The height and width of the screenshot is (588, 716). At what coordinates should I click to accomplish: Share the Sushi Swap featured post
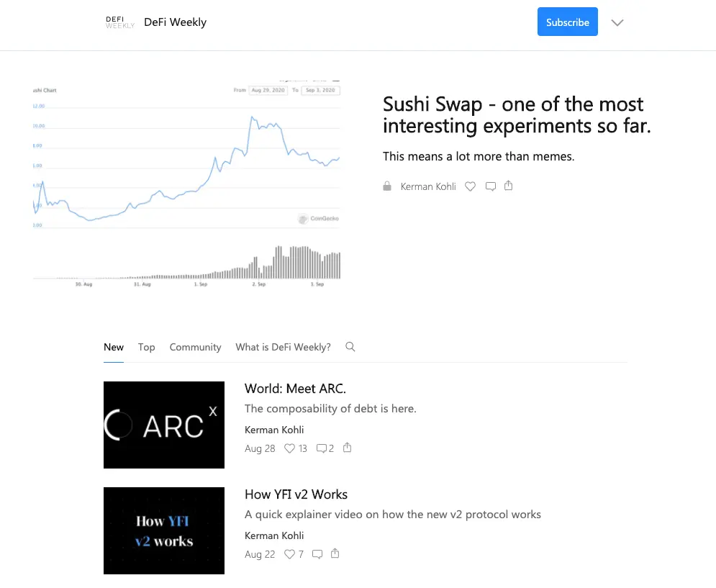coord(508,186)
